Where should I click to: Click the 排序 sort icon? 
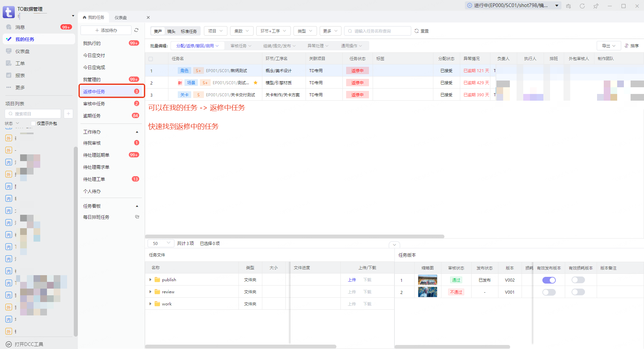point(626,46)
